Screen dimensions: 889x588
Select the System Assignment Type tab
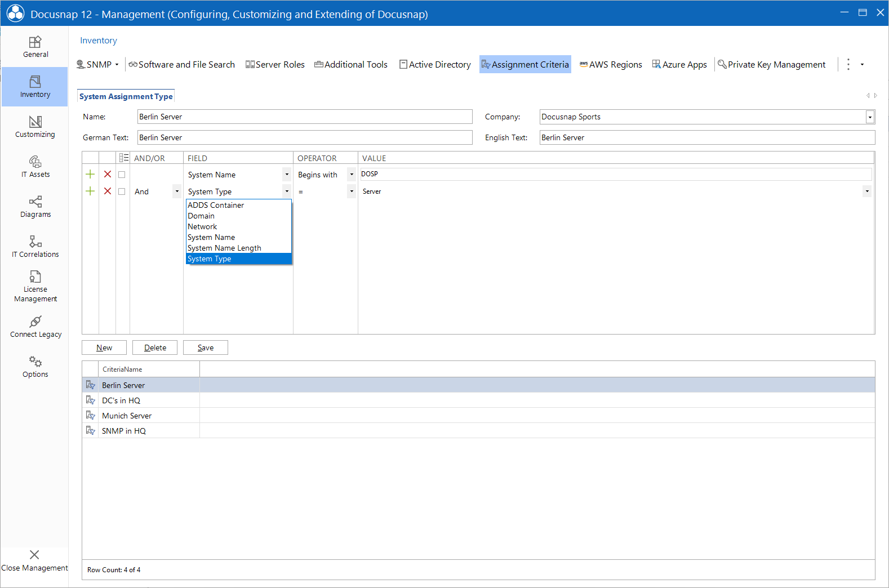pyautogui.click(x=126, y=96)
